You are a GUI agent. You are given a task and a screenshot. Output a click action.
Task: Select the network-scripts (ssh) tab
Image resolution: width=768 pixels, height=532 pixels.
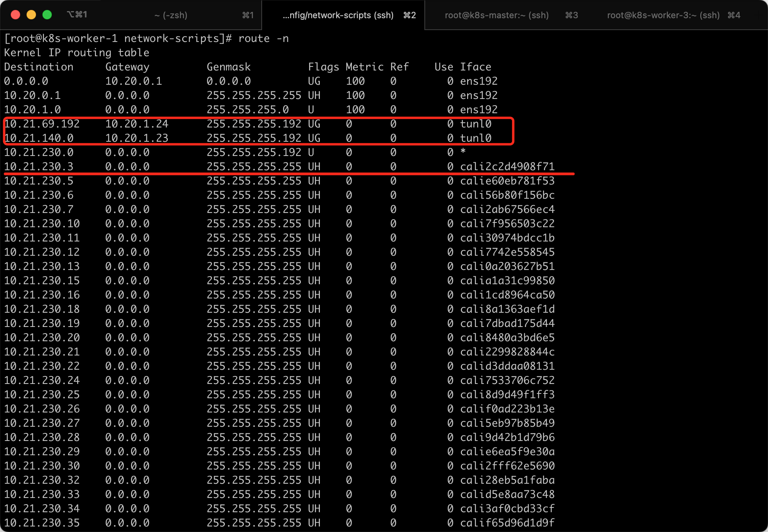(x=338, y=15)
